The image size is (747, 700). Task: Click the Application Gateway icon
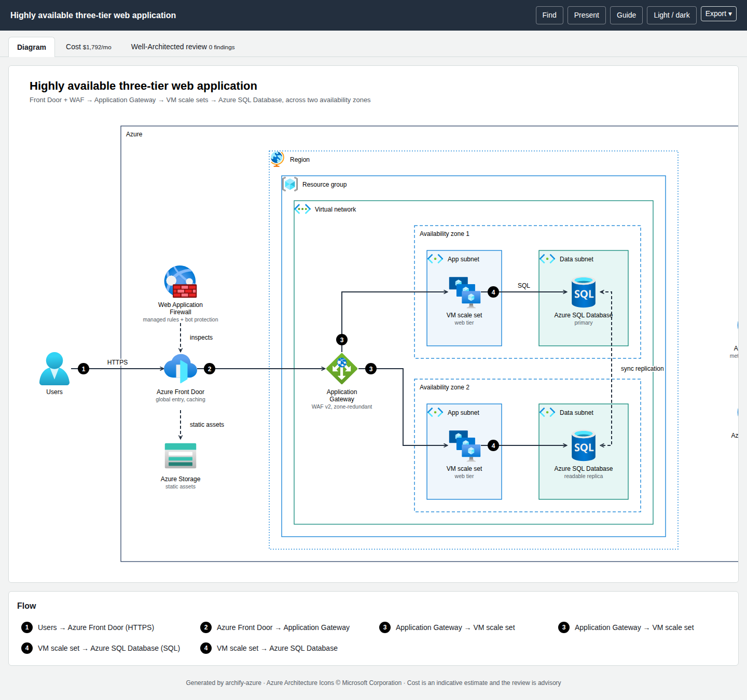pos(342,369)
